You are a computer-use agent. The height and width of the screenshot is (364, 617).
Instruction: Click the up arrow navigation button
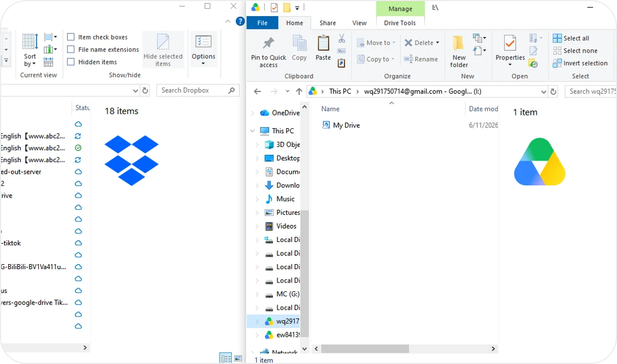299,92
